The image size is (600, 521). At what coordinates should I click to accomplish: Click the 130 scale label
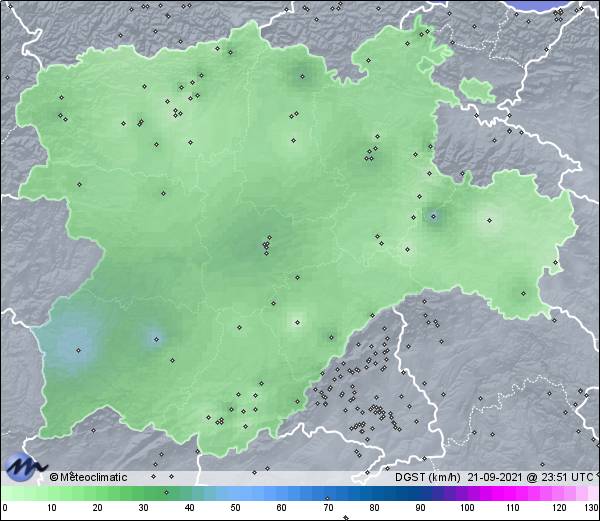592,508
